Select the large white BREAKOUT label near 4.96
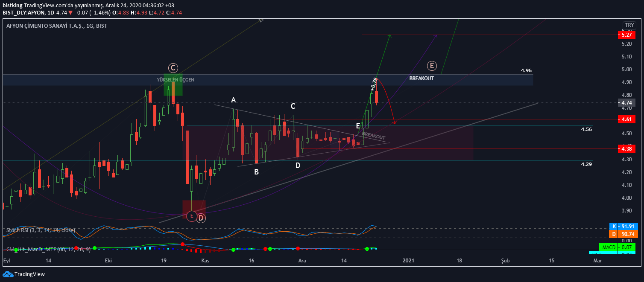644x282 pixels. pos(422,78)
